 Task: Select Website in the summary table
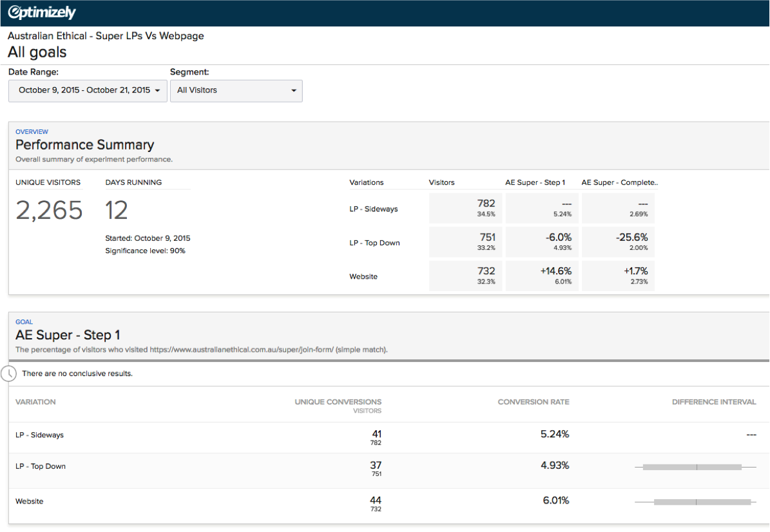[363, 276]
